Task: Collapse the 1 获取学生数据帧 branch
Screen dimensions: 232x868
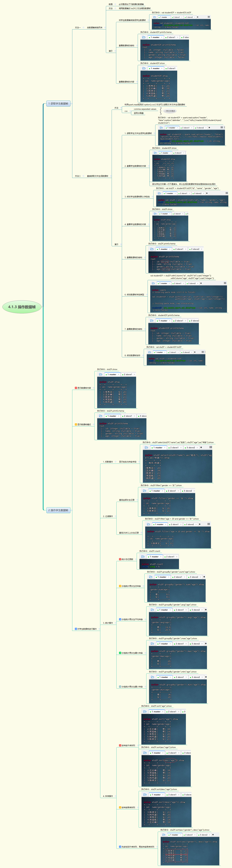Action: [71, 104]
